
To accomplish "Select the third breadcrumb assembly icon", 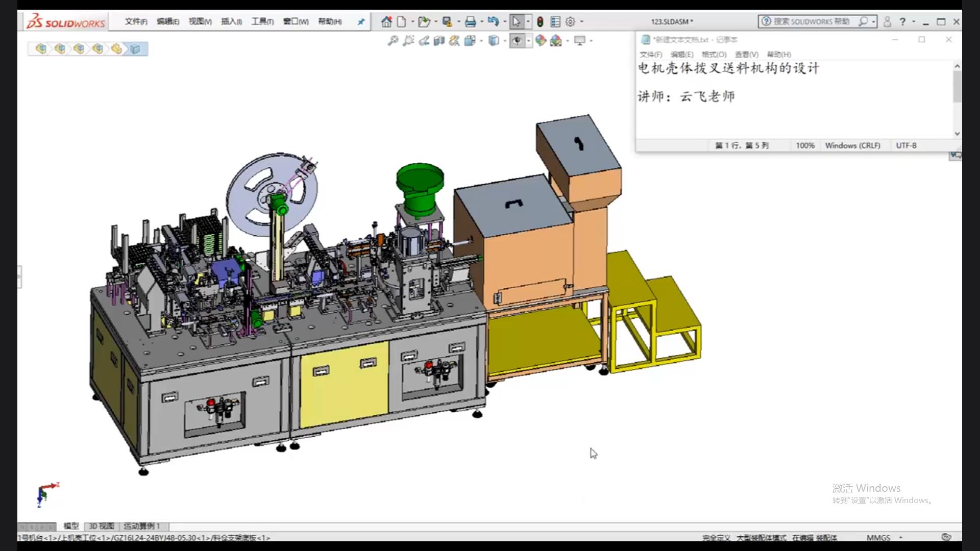I will [79, 48].
